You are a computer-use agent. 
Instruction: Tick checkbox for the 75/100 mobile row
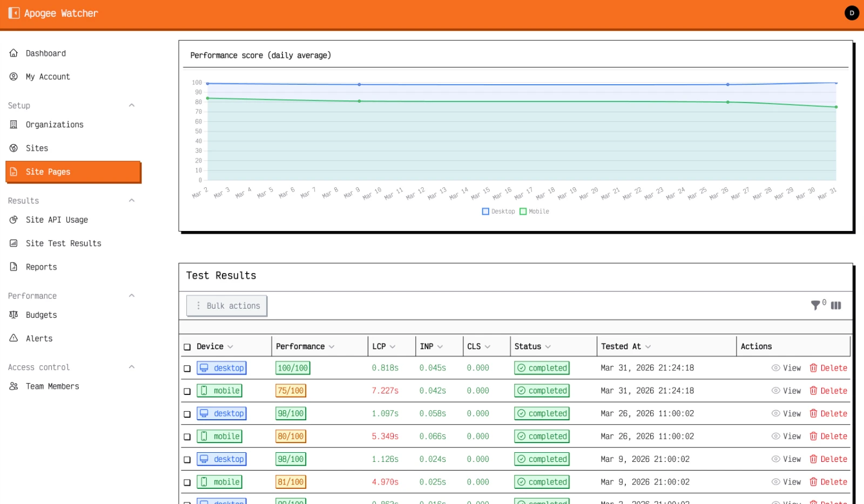(x=187, y=391)
